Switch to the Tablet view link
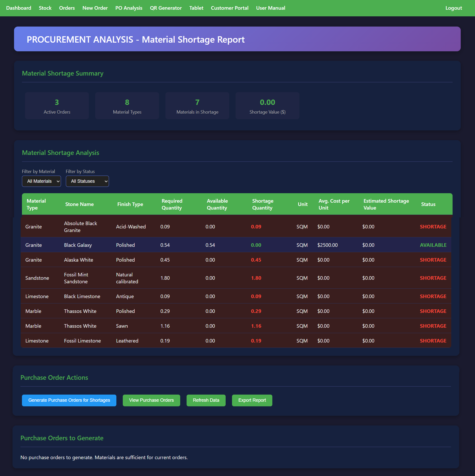This screenshot has width=475, height=476. [x=196, y=8]
